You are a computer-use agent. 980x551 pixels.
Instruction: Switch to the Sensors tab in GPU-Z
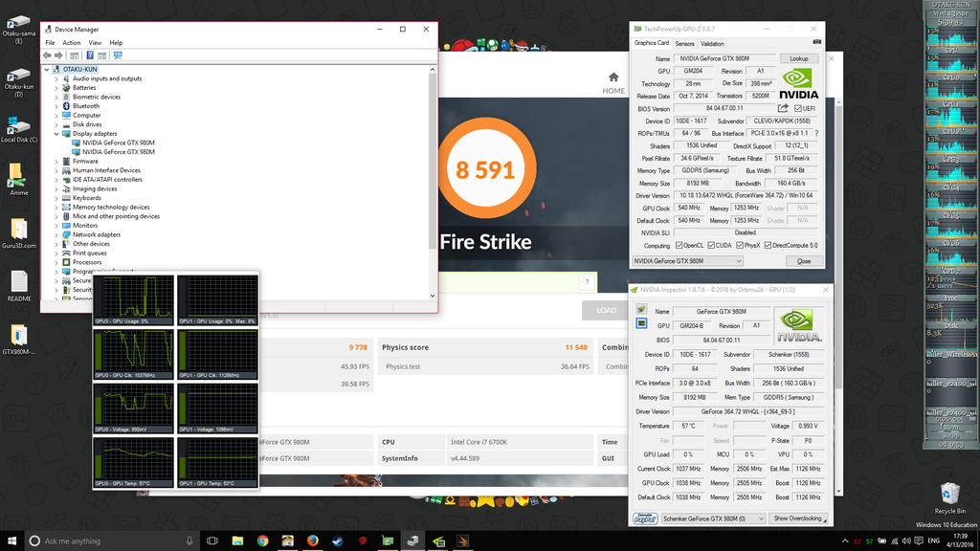(684, 44)
